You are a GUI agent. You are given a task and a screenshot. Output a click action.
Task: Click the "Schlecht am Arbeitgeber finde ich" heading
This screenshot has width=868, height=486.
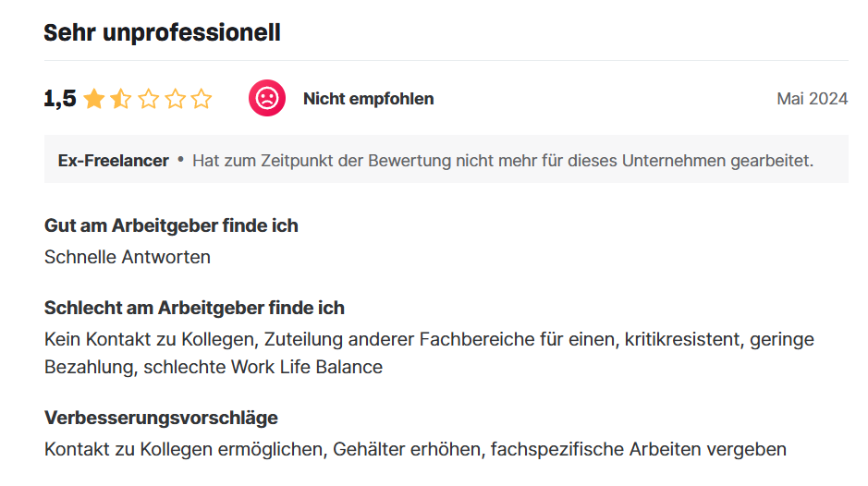[194, 308]
